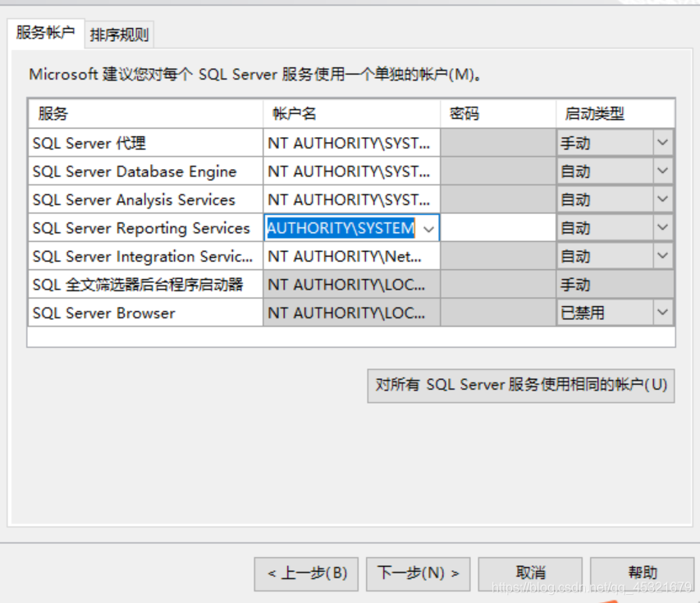This screenshot has width=700, height=603.
Task: Expand startup type dropdown for SQL Server 代理
Action: click(663, 143)
